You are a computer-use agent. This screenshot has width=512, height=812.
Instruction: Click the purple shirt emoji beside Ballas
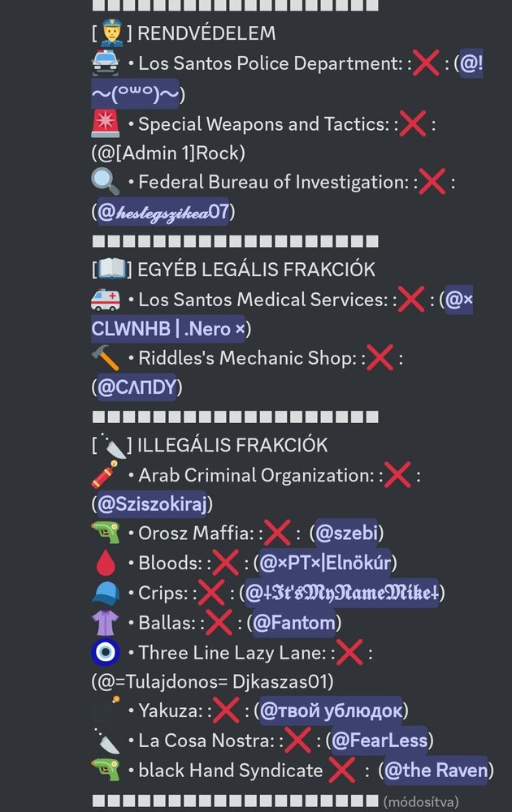pyautogui.click(x=105, y=623)
